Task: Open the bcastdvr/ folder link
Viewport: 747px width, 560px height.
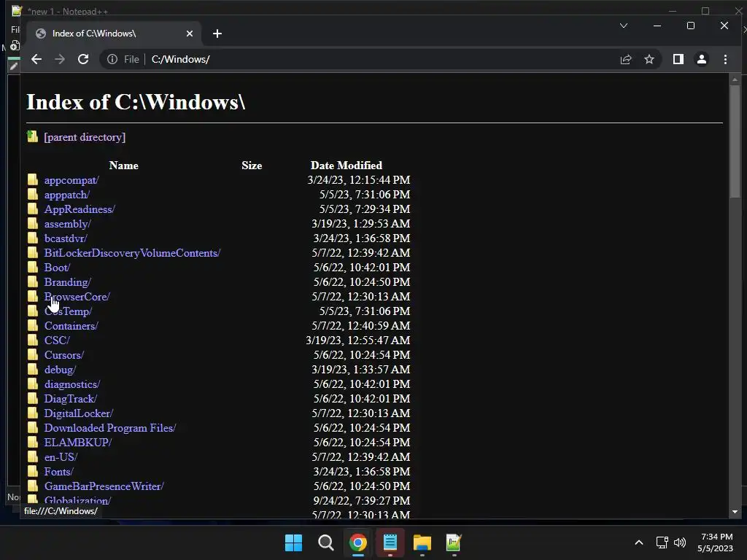Action: (x=66, y=238)
